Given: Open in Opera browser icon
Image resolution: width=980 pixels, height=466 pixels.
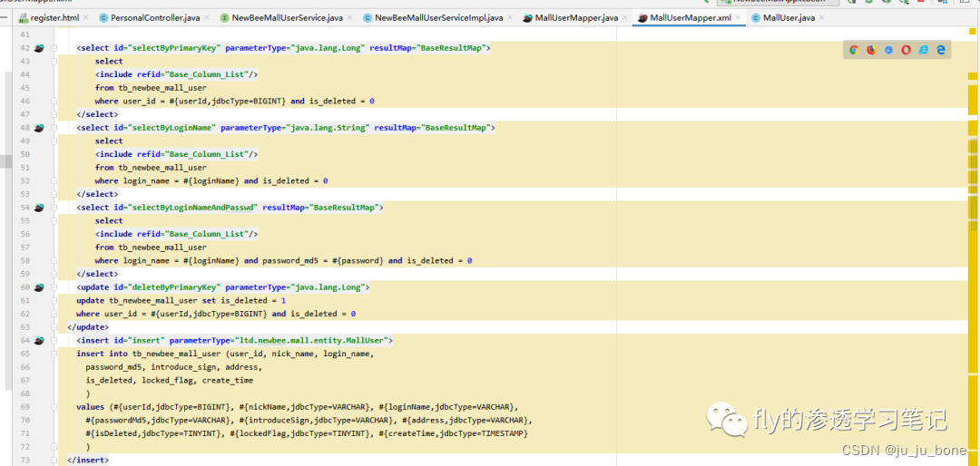Looking at the screenshot, I should pos(906,50).
